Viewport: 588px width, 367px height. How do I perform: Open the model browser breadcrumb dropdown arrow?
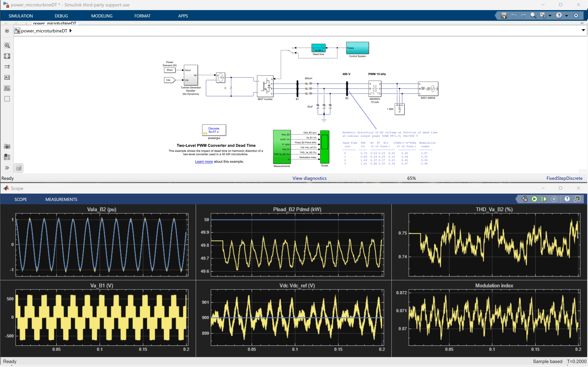point(583,30)
